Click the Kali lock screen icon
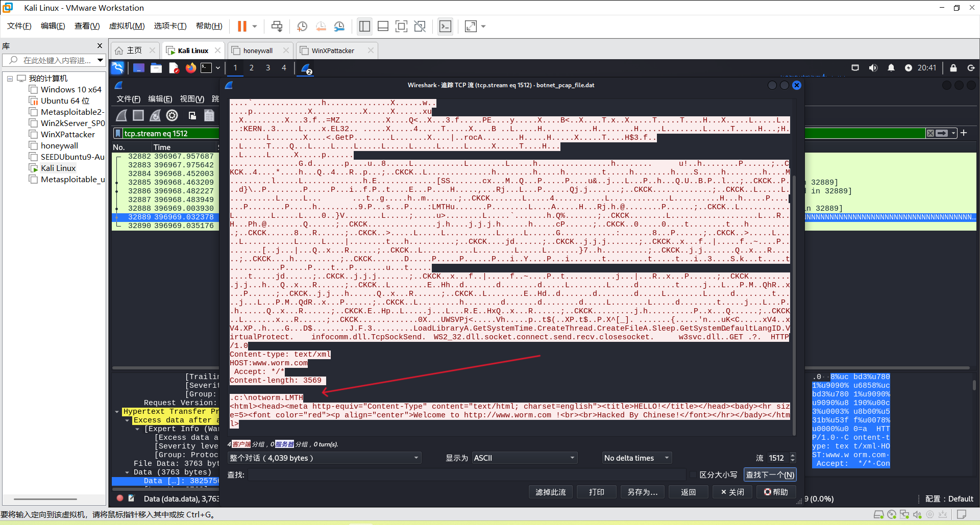Image resolution: width=980 pixels, height=525 pixels. coord(953,68)
